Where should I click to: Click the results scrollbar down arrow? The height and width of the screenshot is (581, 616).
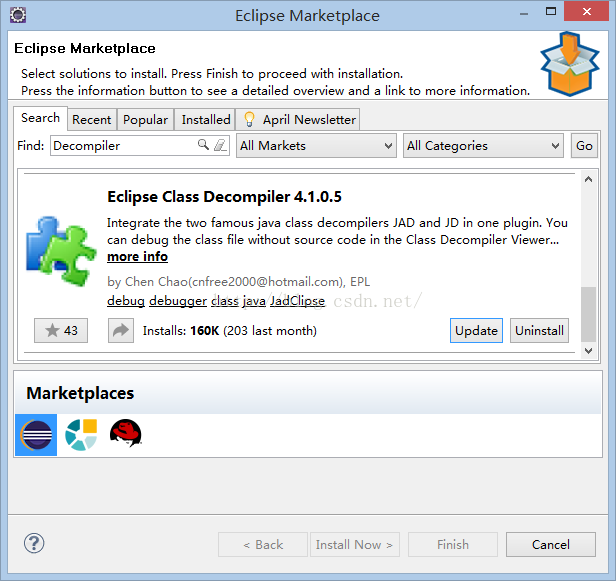click(x=588, y=350)
